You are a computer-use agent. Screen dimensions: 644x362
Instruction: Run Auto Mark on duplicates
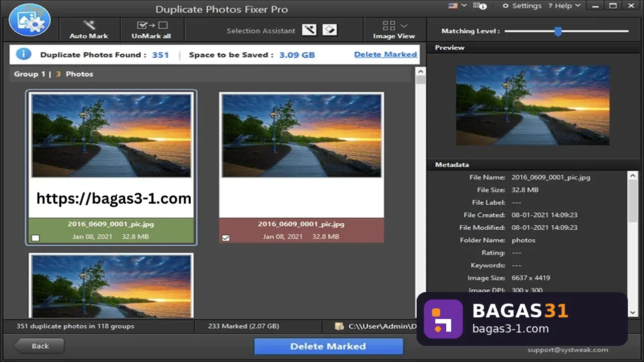[x=89, y=30]
